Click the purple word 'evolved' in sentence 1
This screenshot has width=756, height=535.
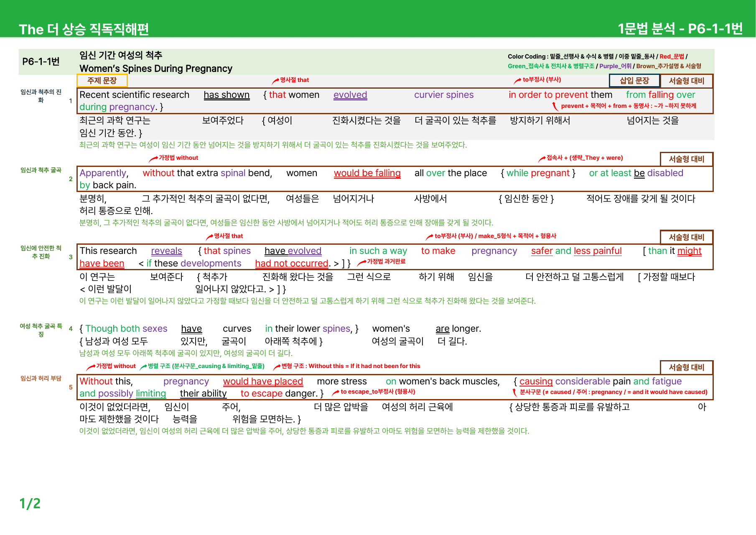click(x=350, y=95)
